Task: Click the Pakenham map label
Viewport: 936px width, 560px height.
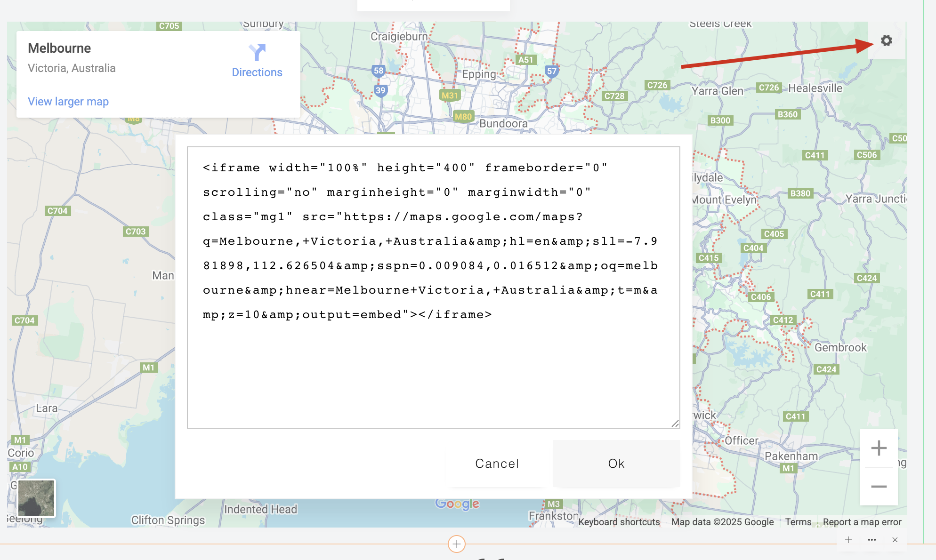Action: pyautogui.click(x=791, y=456)
